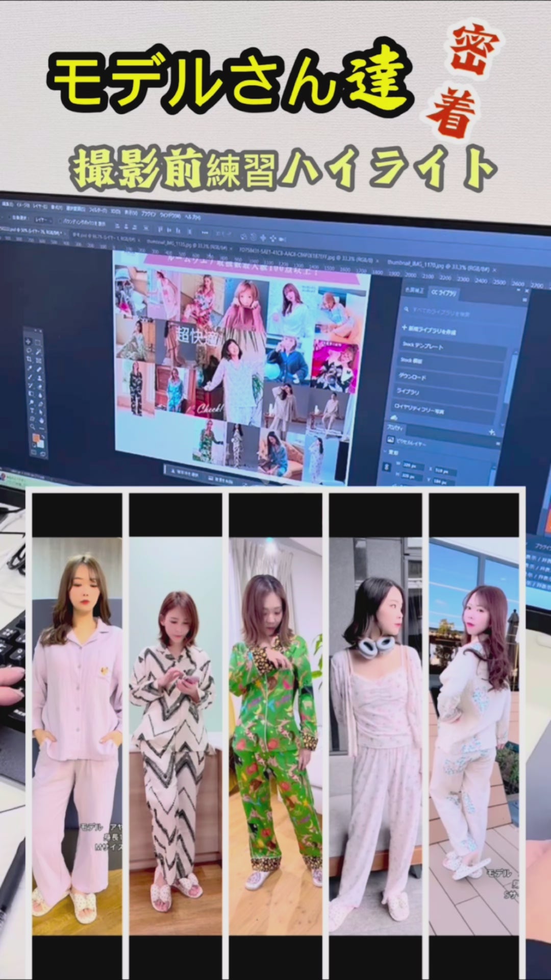The height and width of the screenshot is (980, 551).
Task: Open the 3D menu
Action: pos(115,211)
